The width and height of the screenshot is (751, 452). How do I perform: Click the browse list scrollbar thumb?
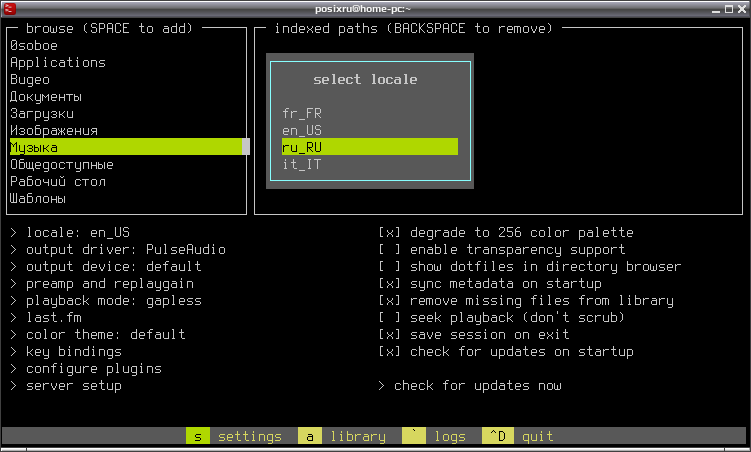(x=246, y=147)
